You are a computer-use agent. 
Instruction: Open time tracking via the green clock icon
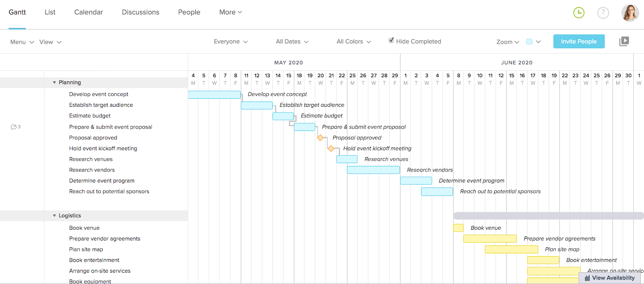578,12
